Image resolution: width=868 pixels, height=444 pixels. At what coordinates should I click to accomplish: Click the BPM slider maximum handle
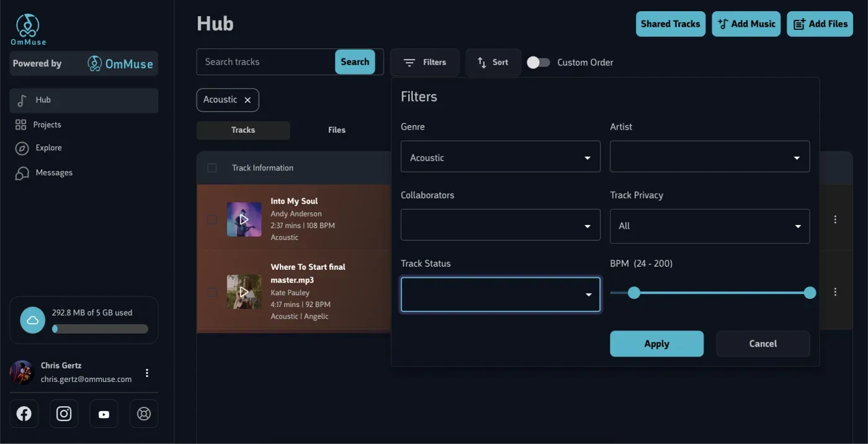810,293
